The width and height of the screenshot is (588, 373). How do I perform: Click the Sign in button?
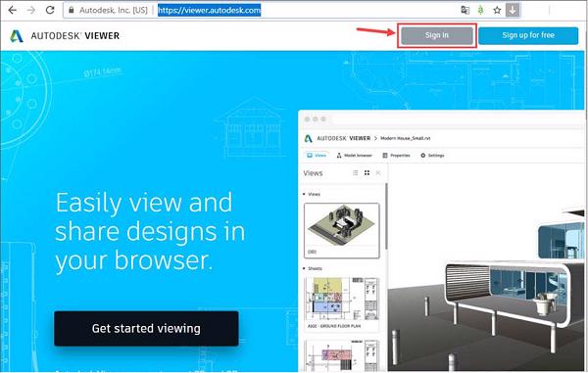[437, 35]
